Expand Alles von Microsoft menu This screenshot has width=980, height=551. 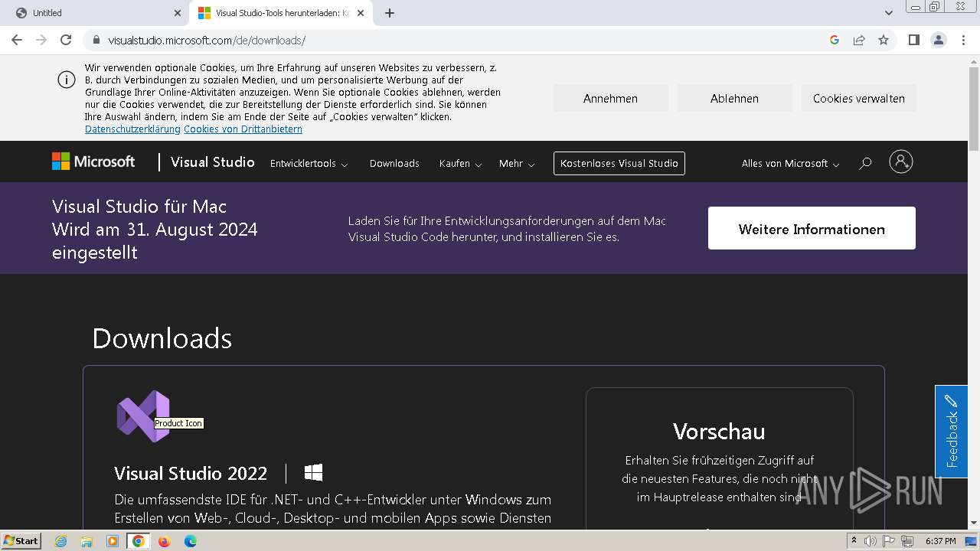(790, 164)
